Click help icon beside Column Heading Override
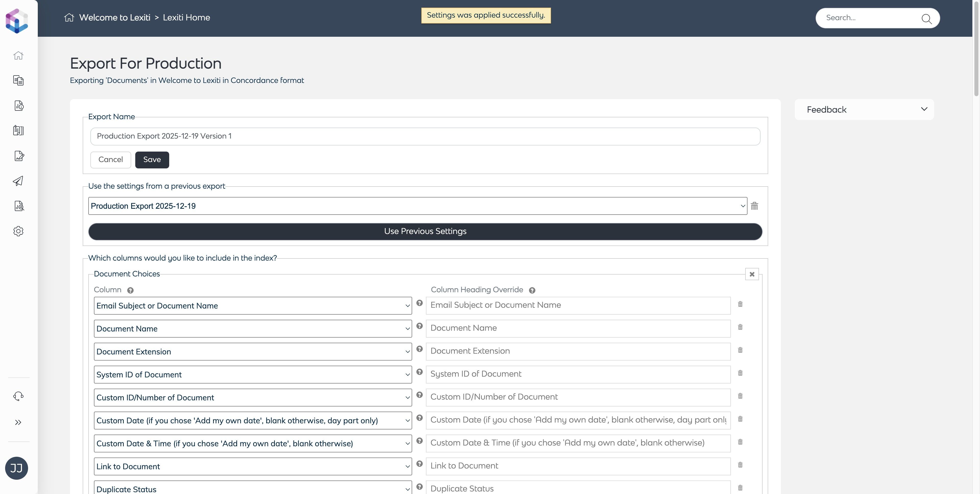The width and height of the screenshot is (980, 494). (532, 291)
